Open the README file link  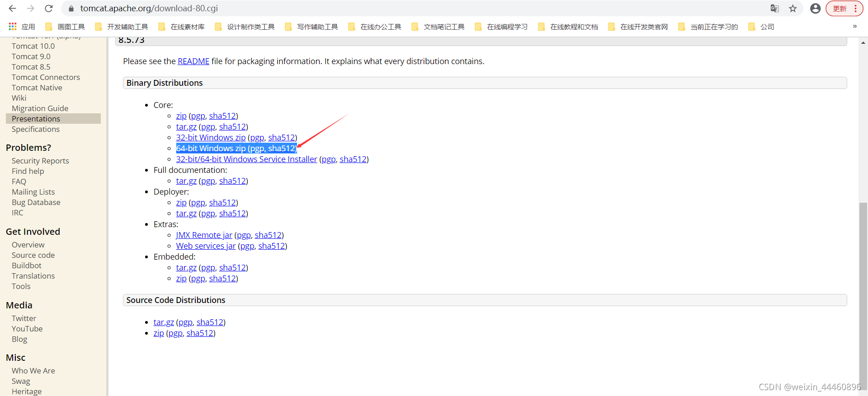[193, 61]
